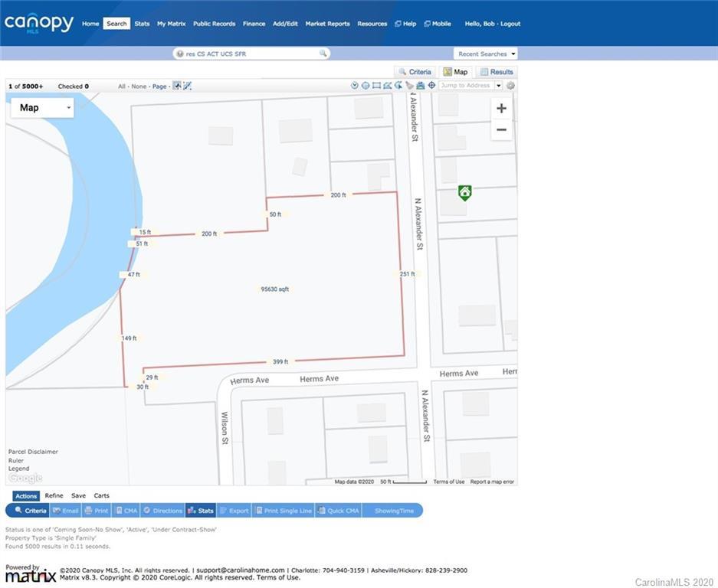Screen dimensions: 718x588
Task: Select the polygon draw tool on map toolbar
Action: coord(387,86)
